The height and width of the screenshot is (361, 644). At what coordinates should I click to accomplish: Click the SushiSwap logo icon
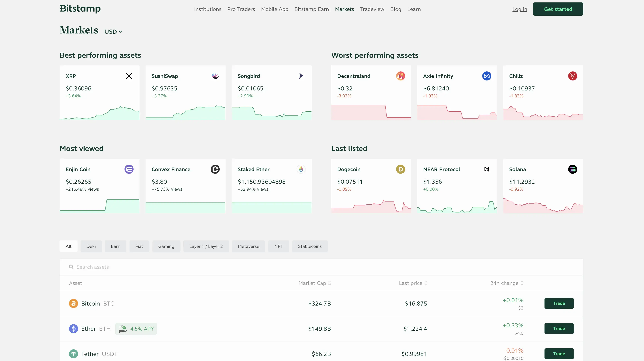coord(215,76)
